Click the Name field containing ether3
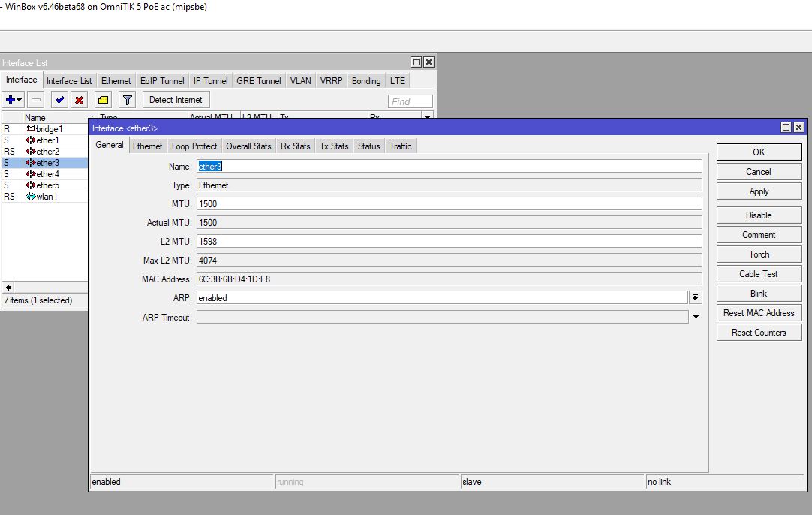The image size is (812, 515). [x=449, y=167]
